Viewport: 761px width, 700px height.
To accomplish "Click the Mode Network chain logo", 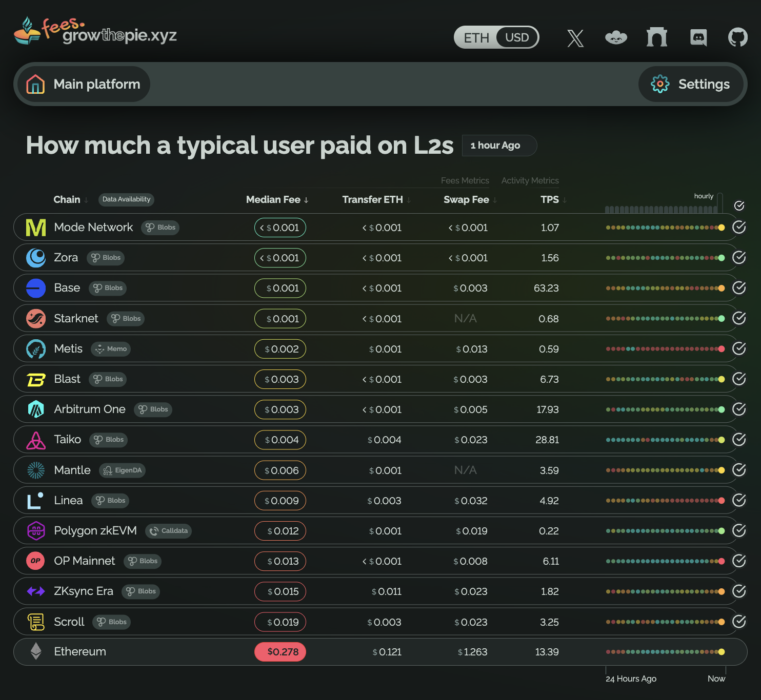I will pos(36,228).
